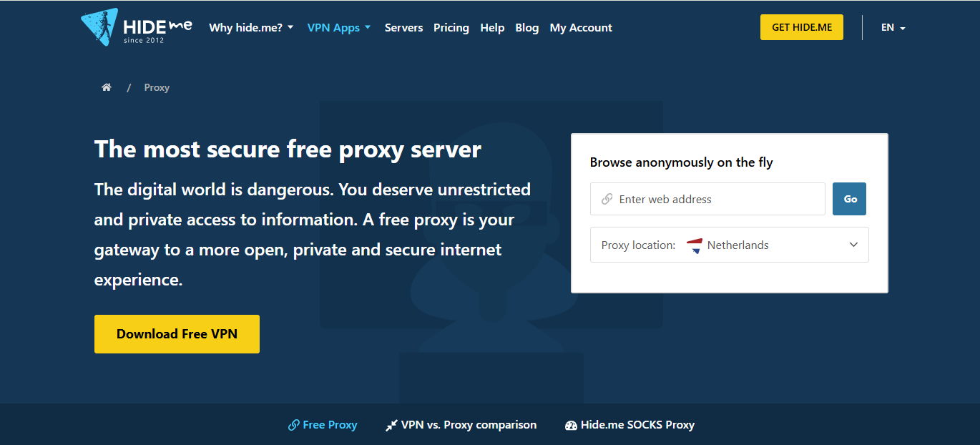980x445 pixels.
Task: Open My Account
Action: click(581, 28)
